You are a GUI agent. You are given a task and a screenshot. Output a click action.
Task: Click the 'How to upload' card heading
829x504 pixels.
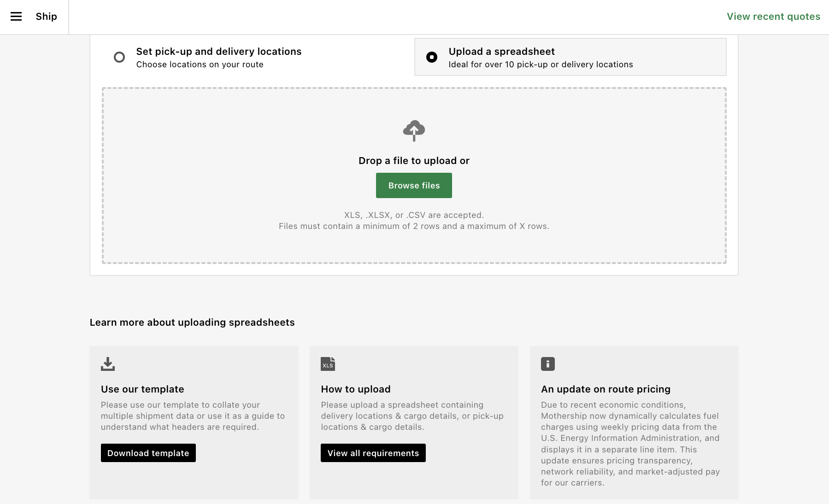click(356, 389)
